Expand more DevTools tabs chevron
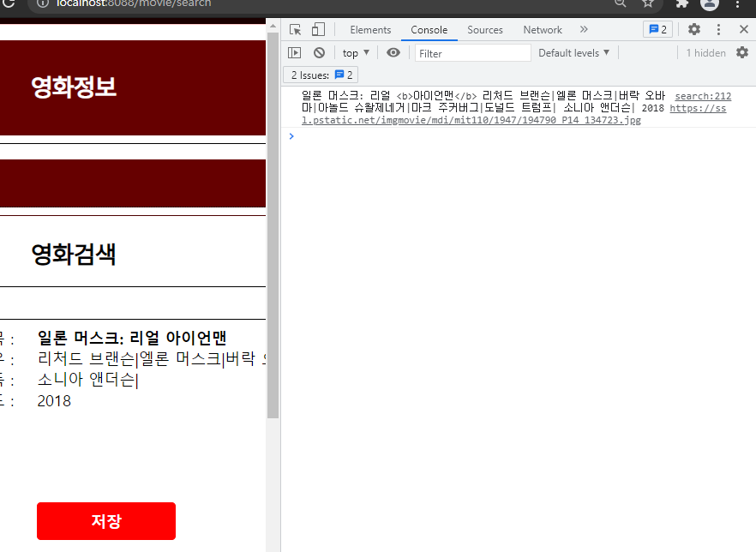 click(584, 29)
